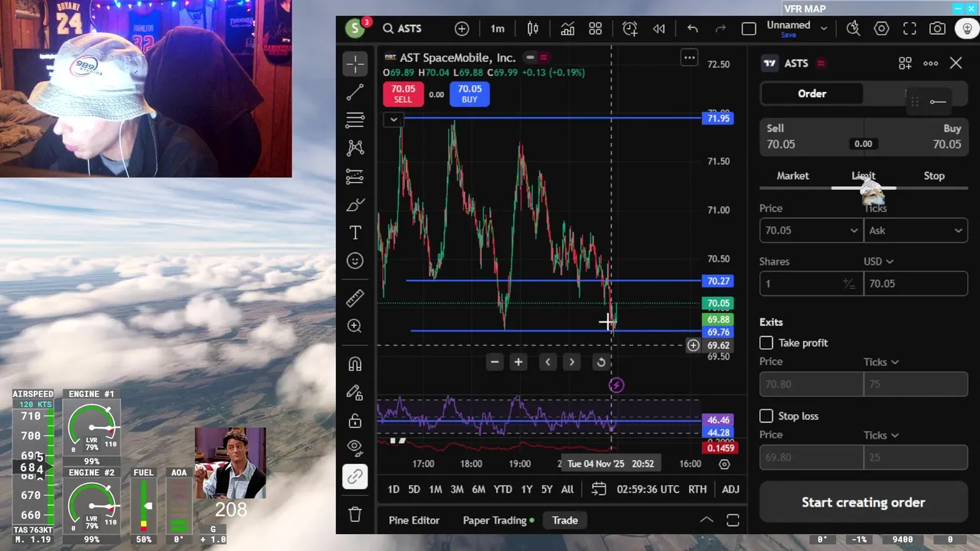Click Save under Unnamed layout
980x551 pixels.
[x=788, y=35]
